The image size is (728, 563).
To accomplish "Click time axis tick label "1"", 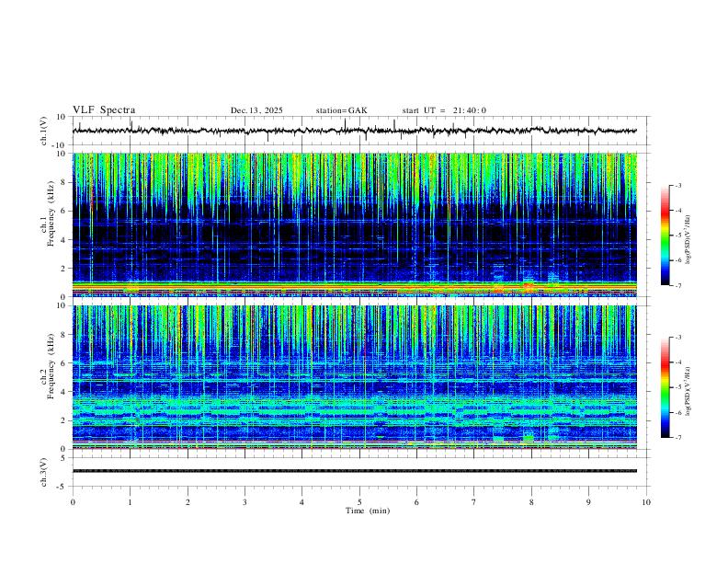I will pyautogui.click(x=130, y=502).
